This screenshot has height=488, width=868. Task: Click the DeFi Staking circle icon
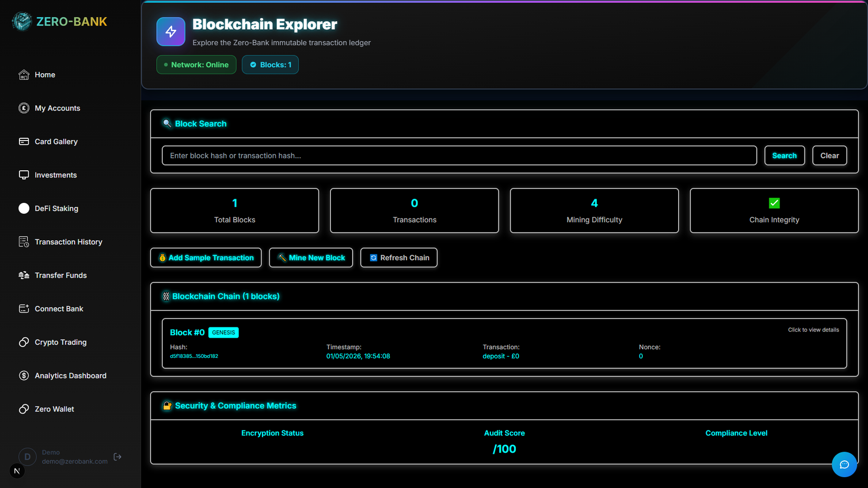(x=24, y=208)
